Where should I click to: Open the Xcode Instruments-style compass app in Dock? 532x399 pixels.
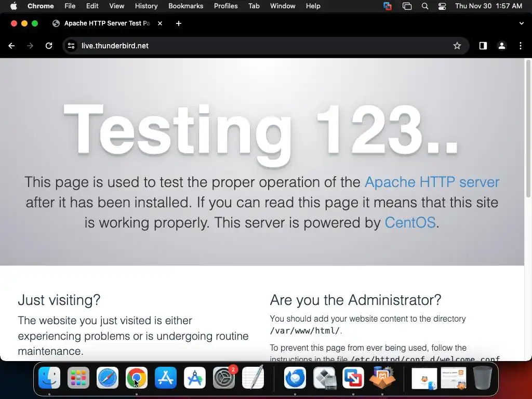pyautogui.click(x=195, y=378)
